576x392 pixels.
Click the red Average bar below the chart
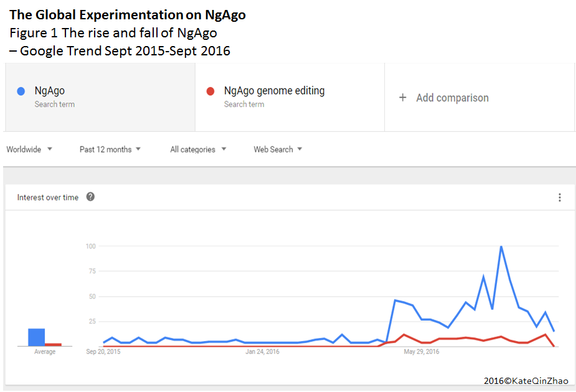[x=53, y=343]
